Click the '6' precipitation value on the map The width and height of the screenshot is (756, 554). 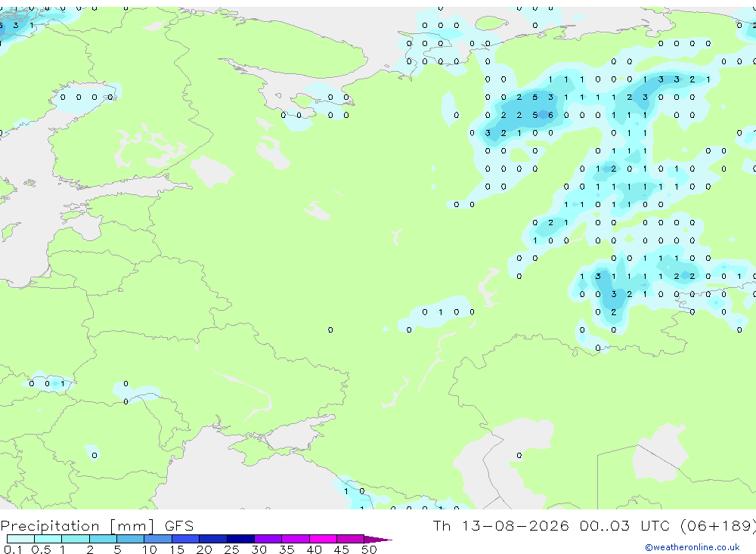coord(550,115)
